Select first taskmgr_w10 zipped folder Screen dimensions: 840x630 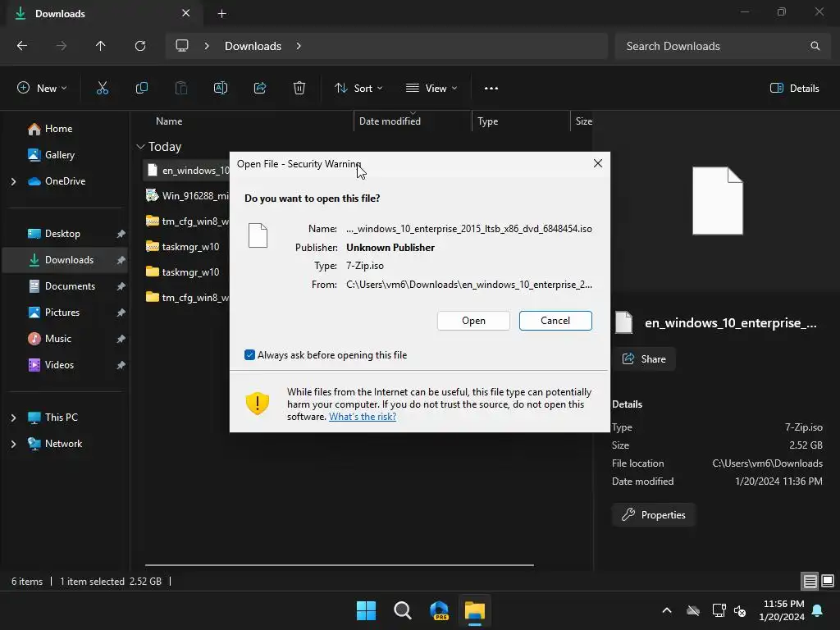coord(183,246)
